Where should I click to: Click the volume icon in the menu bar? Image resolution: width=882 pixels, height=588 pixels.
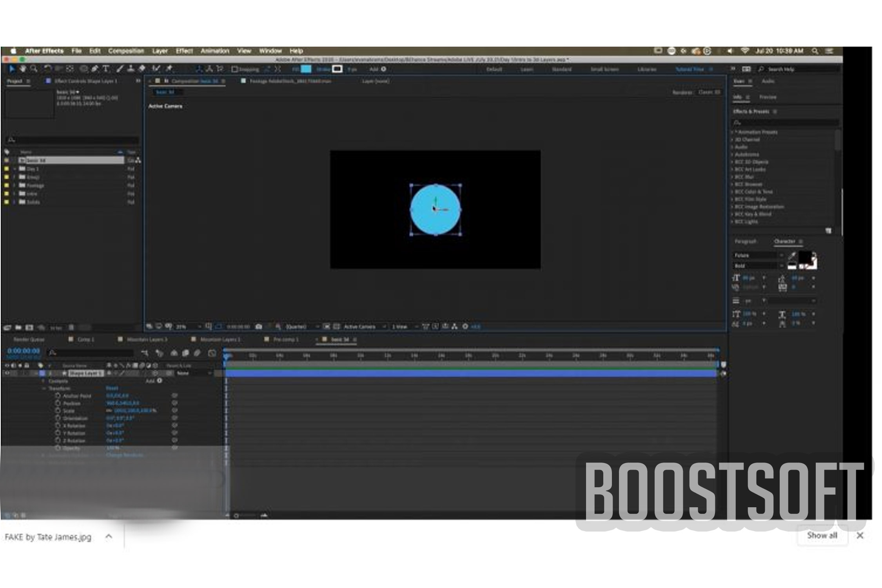(x=730, y=51)
